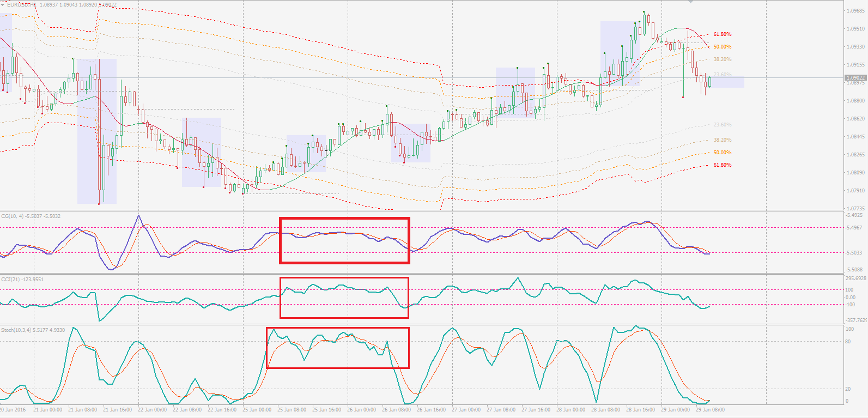The width and height of the screenshot is (868, 418).
Task: Click the red 61.80% label on upper band
Action: click(x=723, y=34)
